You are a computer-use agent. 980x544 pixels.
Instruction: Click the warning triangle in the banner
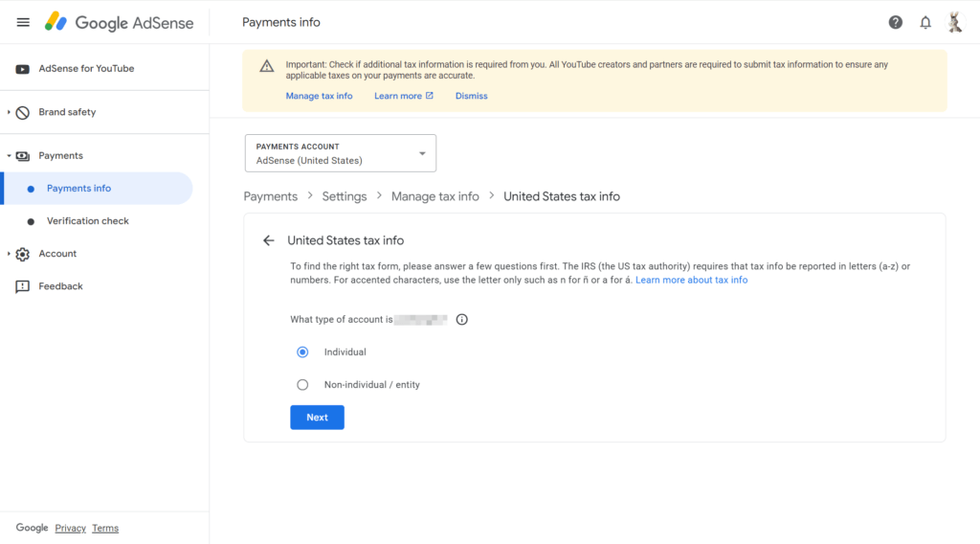pyautogui.click(x=267, y=66)
